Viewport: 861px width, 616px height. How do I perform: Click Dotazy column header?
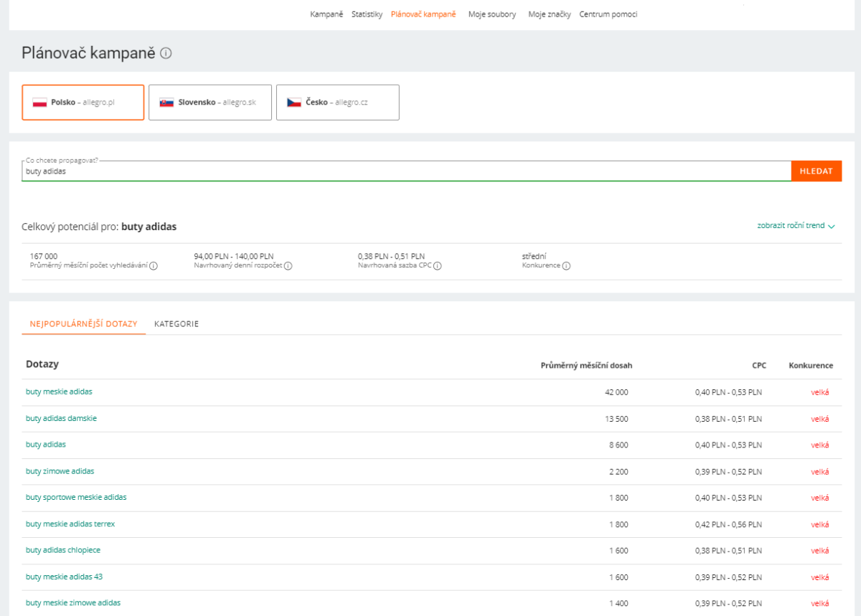(42, 364)
